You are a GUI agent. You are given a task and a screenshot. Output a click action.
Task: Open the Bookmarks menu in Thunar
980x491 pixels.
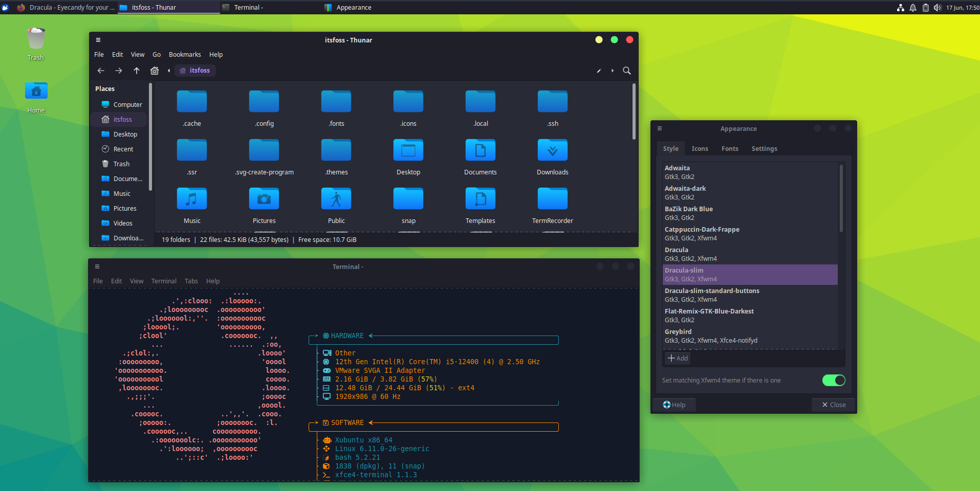coord(184,54)
